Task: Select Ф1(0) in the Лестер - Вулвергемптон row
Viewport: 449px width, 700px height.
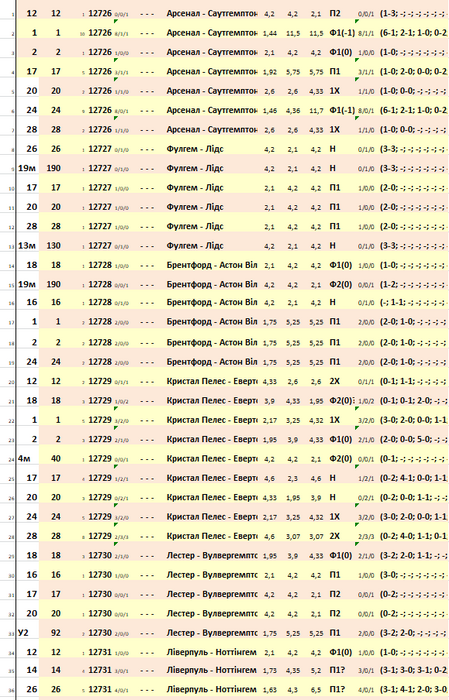Action: pyautogui.click(x=341, y=555)
